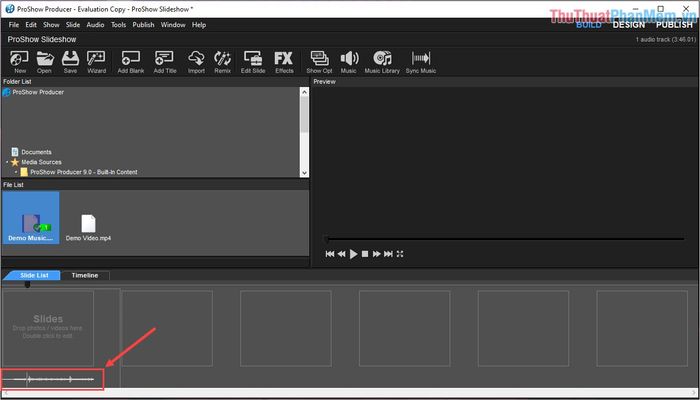
Task: Insert a title slide with Add Title
Action: [165, 62]
